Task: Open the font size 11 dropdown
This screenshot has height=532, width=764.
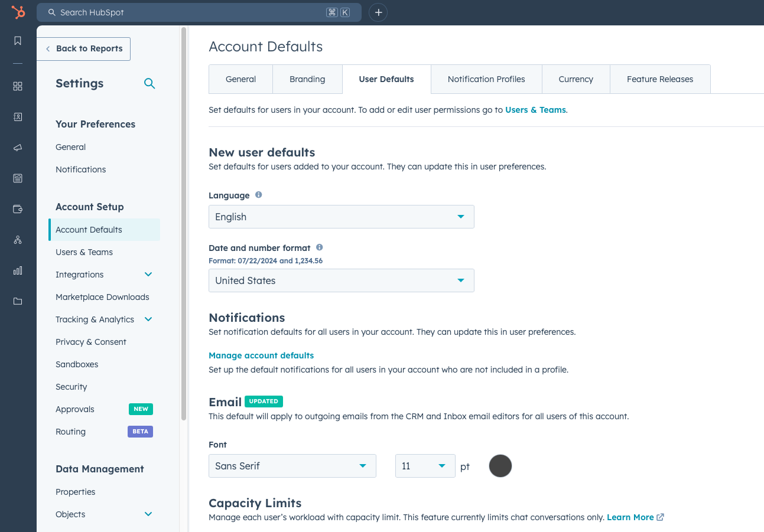Action: 425,466
